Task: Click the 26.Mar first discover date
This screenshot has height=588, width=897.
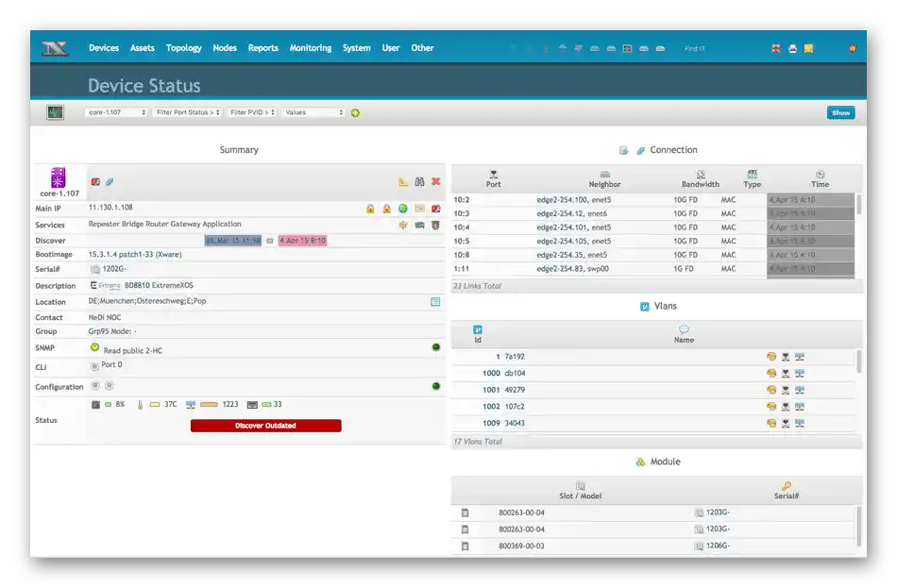Action: [233, 241]
